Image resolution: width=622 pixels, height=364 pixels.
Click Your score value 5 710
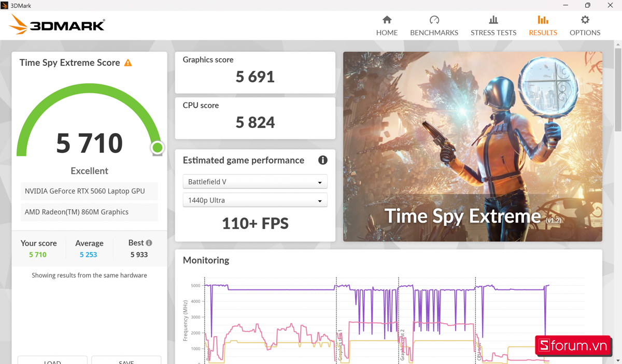click(x=38, y=255)
